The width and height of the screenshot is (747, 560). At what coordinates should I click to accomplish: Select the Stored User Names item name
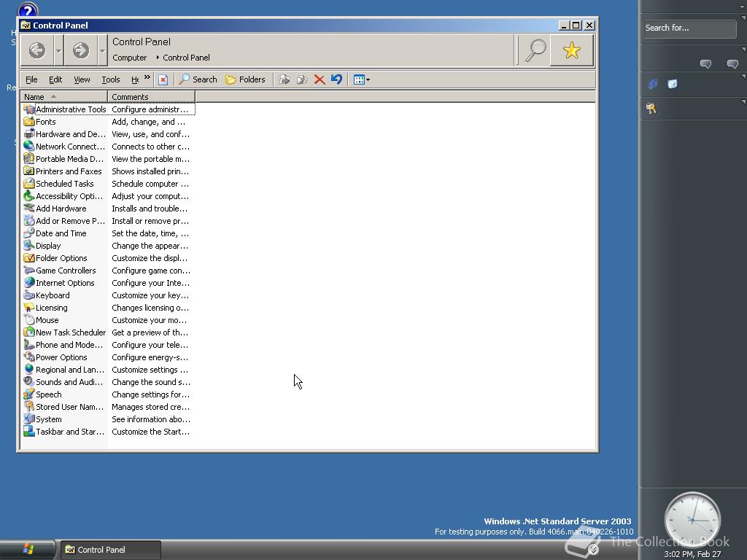[x=69, y=407]
